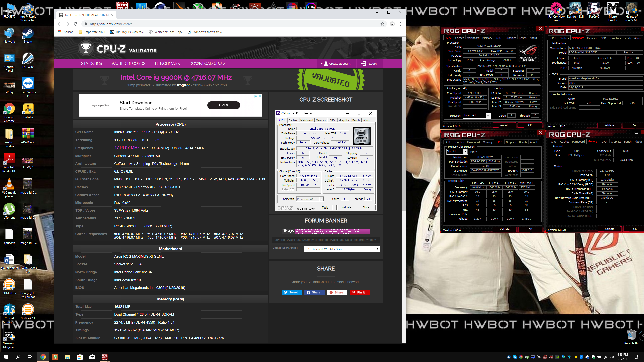Click Tweet share button
This screenshot has width=644, height=362.
pos(292,292)
